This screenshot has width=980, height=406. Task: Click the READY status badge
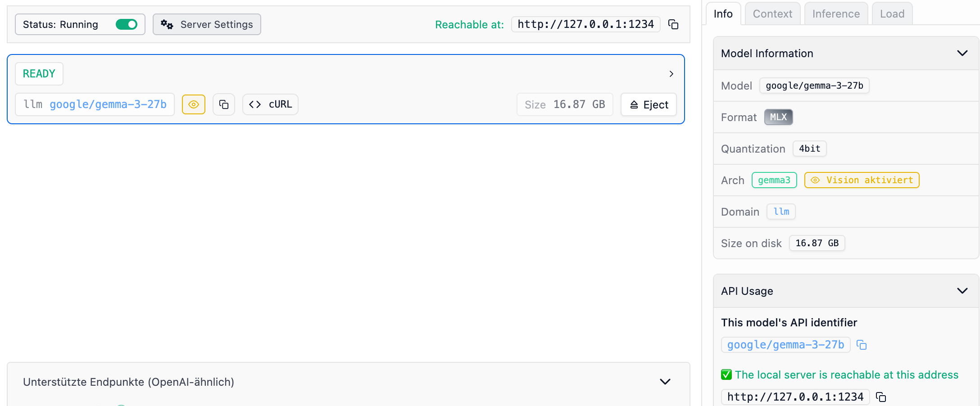click(39, 74)
